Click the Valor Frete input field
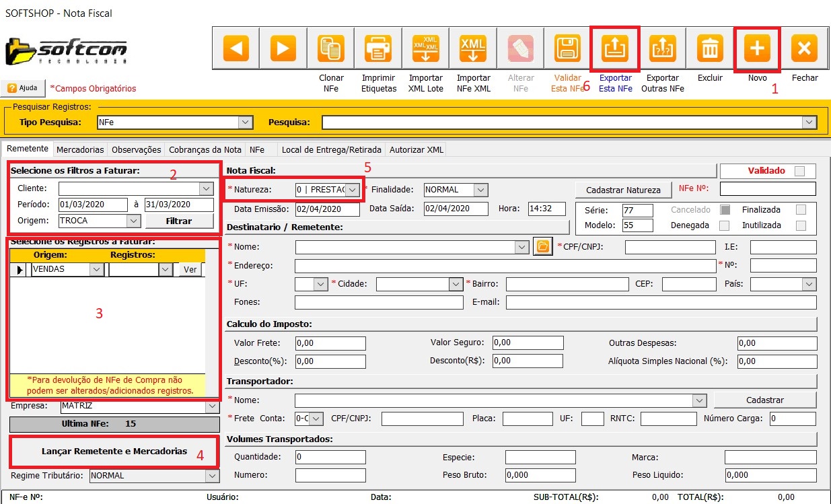The image size is (831, 504). click(x=330, y=343)
